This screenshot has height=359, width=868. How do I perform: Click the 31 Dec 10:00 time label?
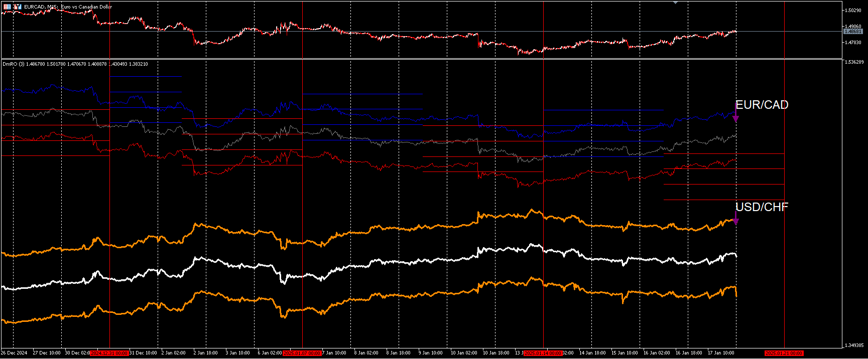point(143,353)
